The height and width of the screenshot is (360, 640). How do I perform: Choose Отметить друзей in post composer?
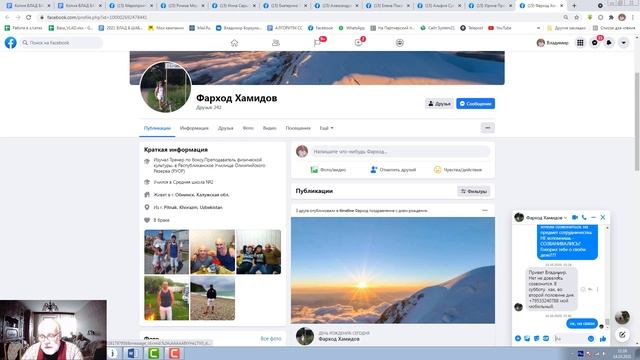(393, 169)
